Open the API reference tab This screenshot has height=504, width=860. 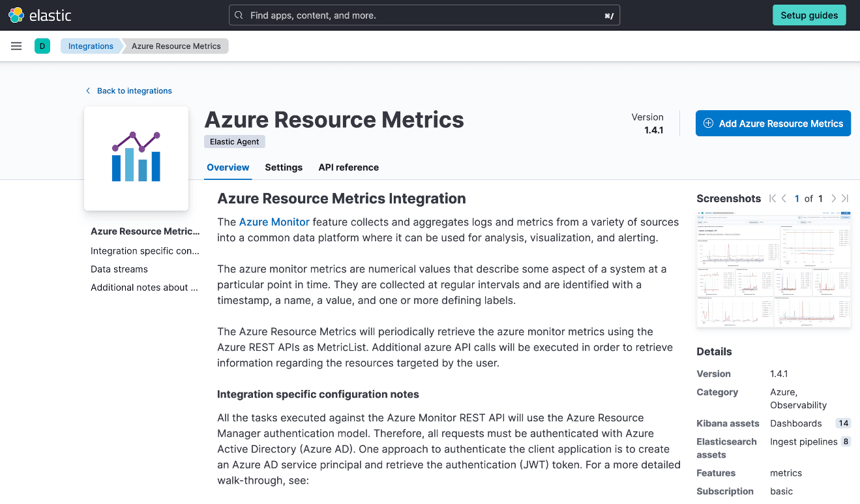pos(348,168)
